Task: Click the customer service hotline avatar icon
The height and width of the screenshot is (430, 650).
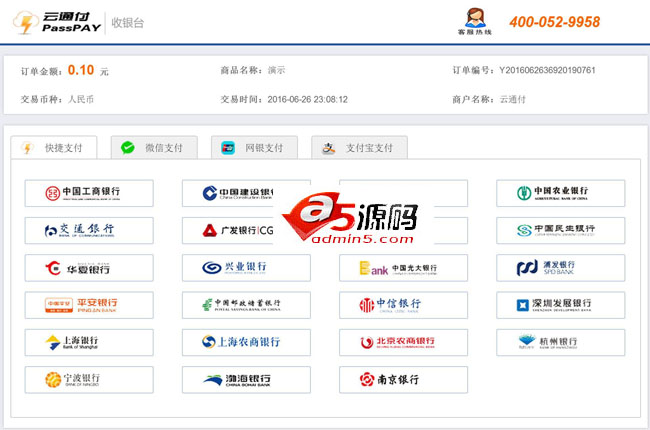Action: pyautogui.click(x=475, y=18)
